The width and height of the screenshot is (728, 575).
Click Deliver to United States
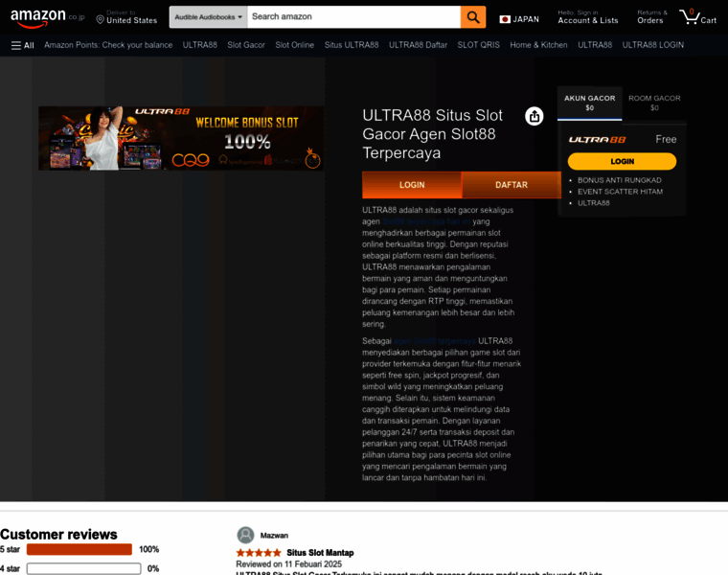click(126, 17)
